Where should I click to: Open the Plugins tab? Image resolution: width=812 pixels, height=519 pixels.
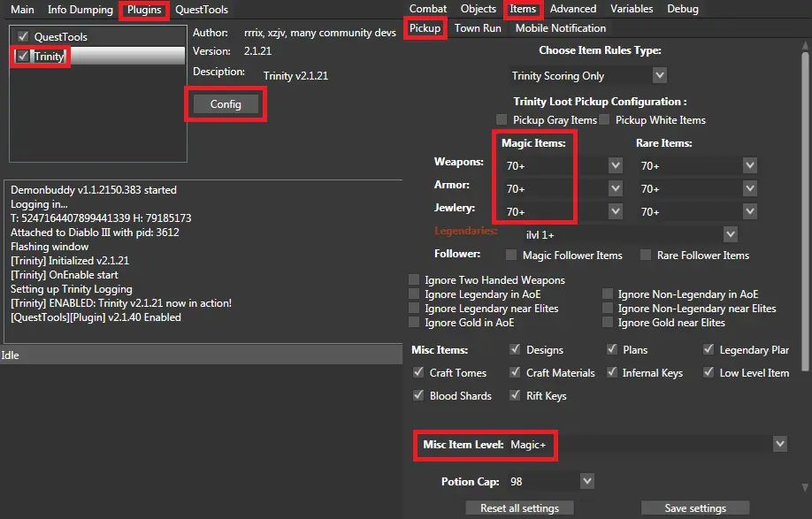click(144, 10)
